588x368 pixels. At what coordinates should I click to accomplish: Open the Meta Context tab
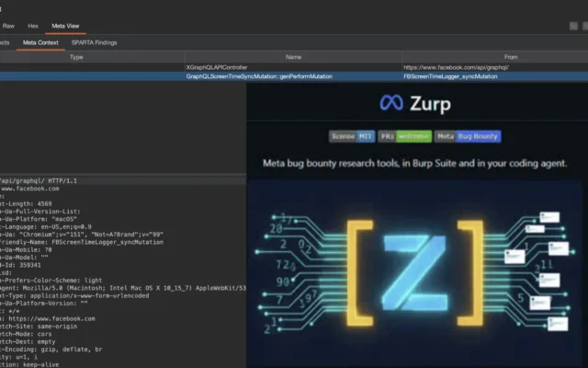point(40,42)
